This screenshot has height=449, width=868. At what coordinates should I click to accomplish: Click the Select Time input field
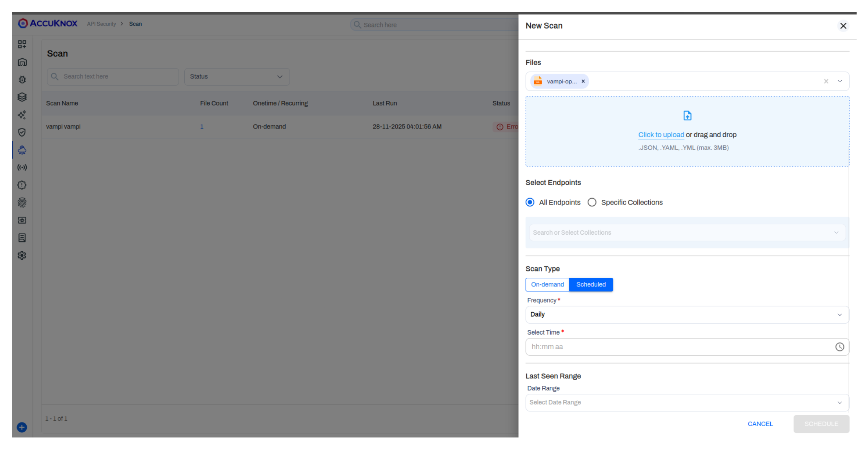click(x=679, y=347)
